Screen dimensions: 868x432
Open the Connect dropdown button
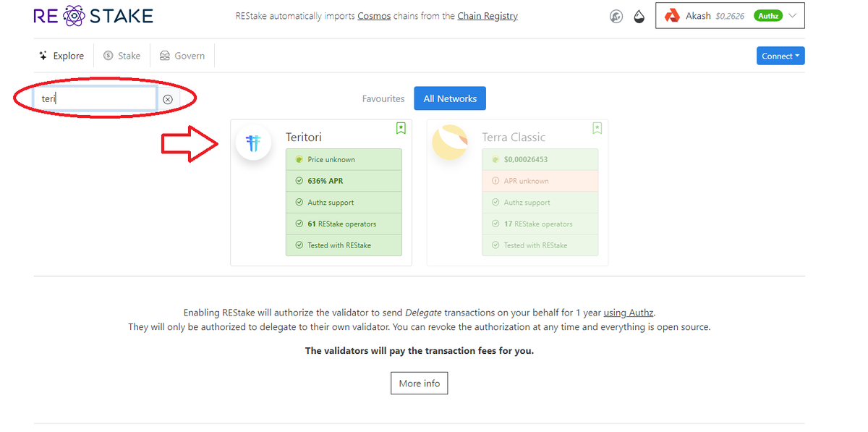point(780,56)
